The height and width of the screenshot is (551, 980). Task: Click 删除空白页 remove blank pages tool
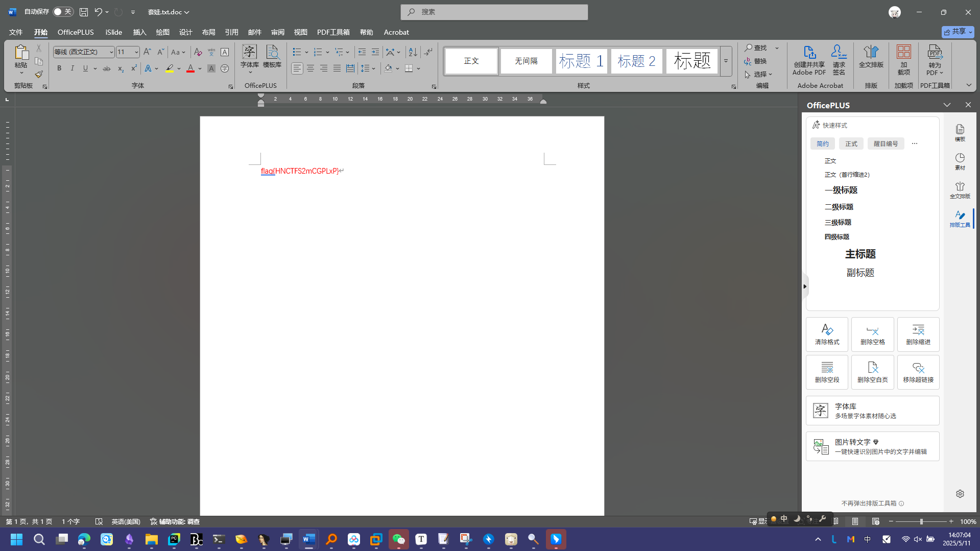click(x=872, y=372)
